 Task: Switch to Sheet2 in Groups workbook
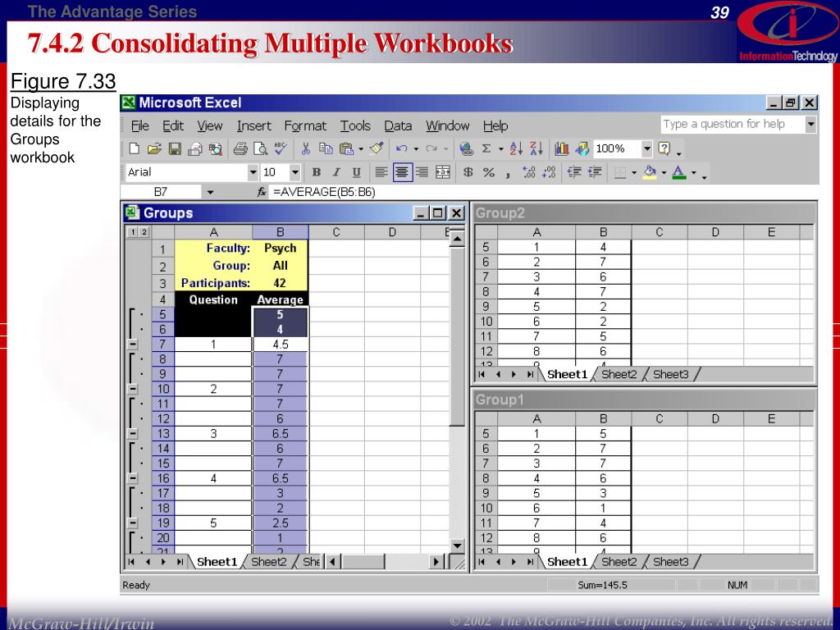pos(268,561)
